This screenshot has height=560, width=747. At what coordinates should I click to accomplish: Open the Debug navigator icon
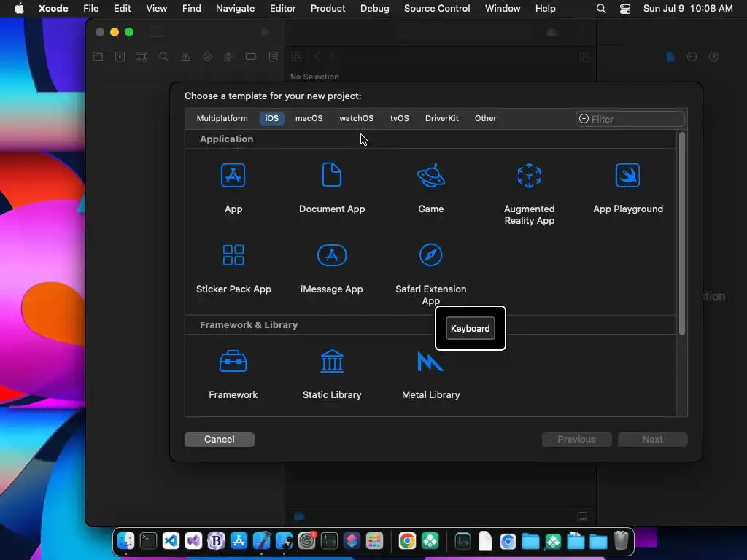click(x=228, y=57)
